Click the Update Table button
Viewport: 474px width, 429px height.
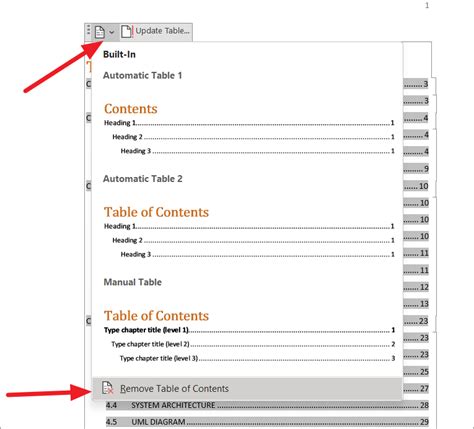point(156,31)
